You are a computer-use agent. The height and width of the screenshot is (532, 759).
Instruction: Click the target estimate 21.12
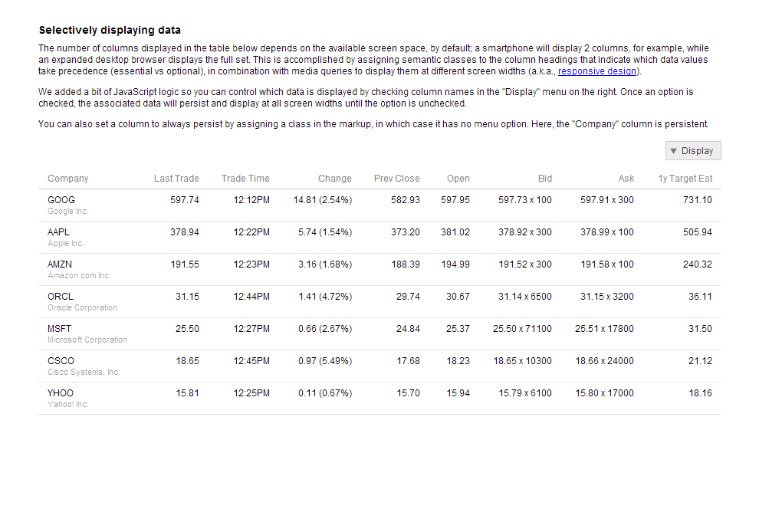700,360
